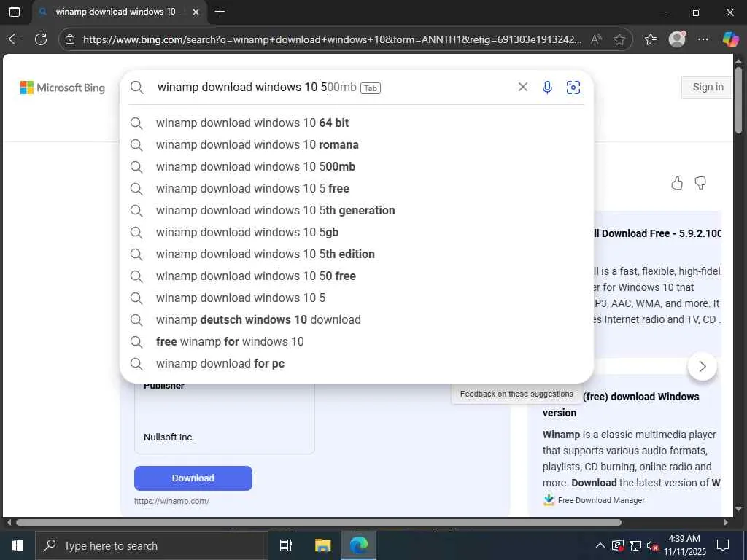Add this page to favorites star
The height and width of the screenshot is (560, 747).
pos(619,39)
